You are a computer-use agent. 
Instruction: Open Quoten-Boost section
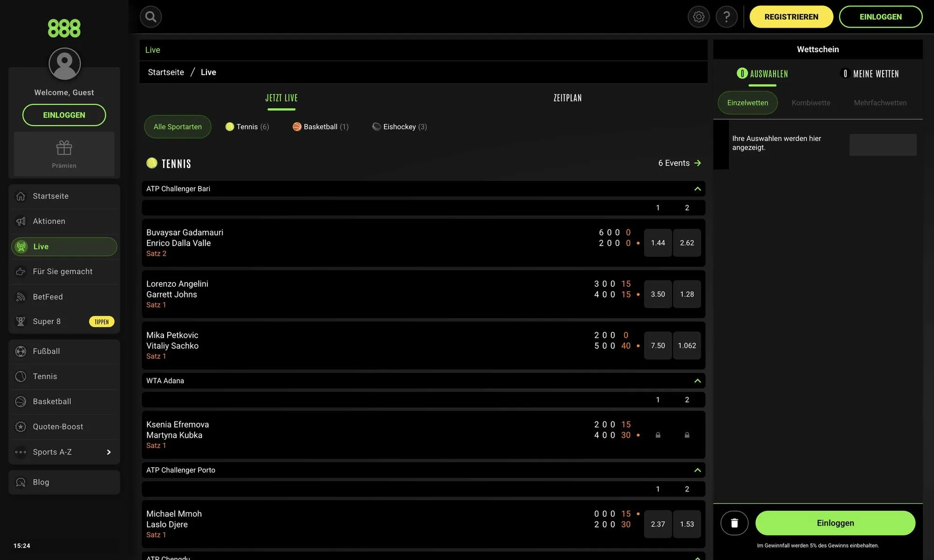[64, 427]
